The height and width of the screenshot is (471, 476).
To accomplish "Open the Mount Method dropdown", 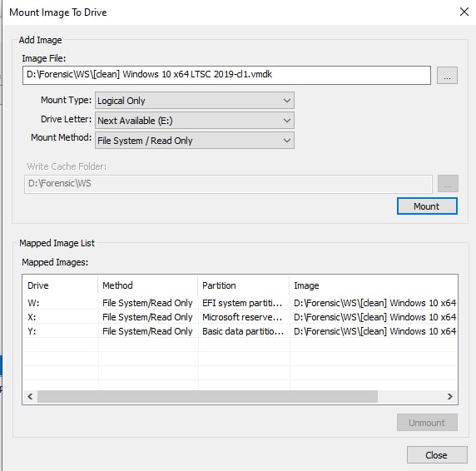I will (195, 140).
